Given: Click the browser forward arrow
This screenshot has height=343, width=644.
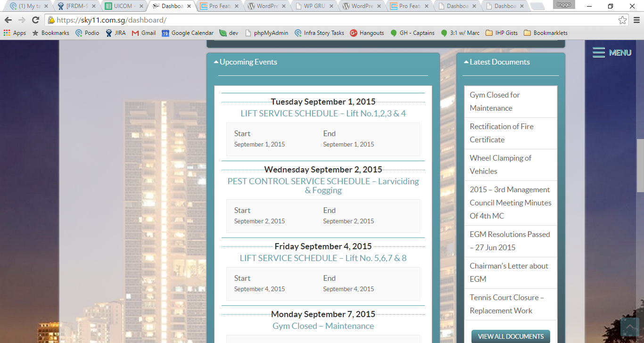Looking at the screenshot, I should tap(22, 20).
